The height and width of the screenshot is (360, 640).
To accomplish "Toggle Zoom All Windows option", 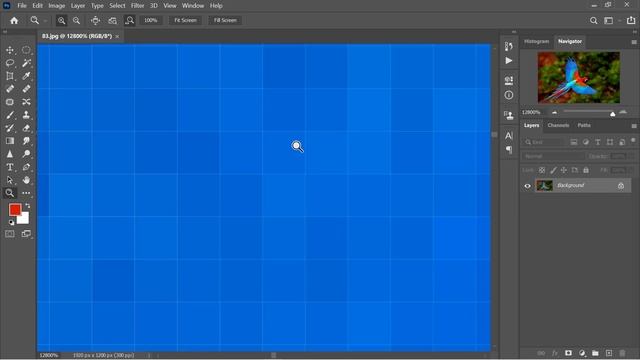I will click(x=113, y=20).
